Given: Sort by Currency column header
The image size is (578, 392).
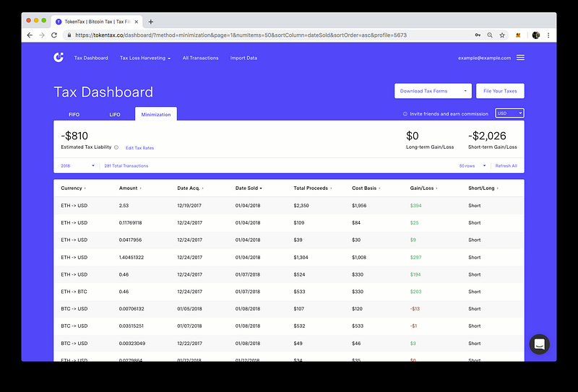Looking at the screenshot, I should click(x=73, y=188).
